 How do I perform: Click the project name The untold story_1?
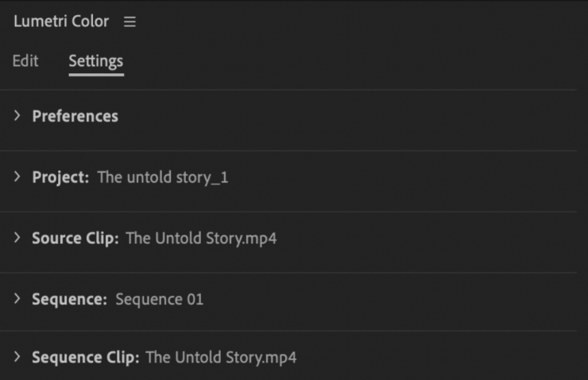pos(163,177)
